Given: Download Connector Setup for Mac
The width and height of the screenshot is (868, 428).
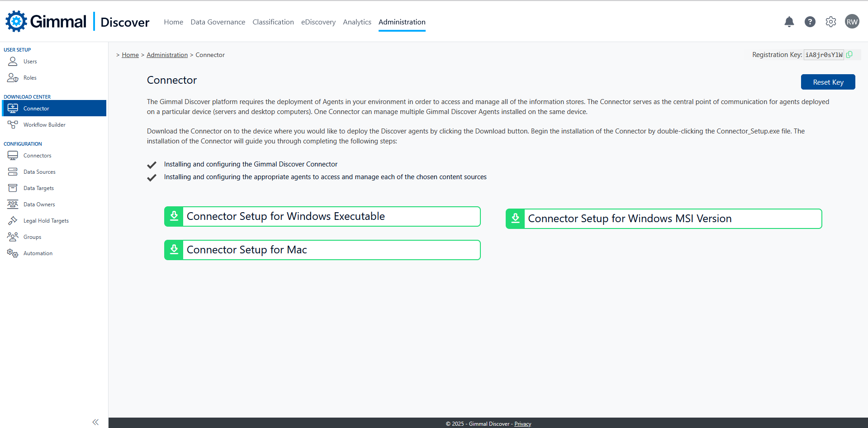Looking at the screenshot, I should [x=322, y=250].
